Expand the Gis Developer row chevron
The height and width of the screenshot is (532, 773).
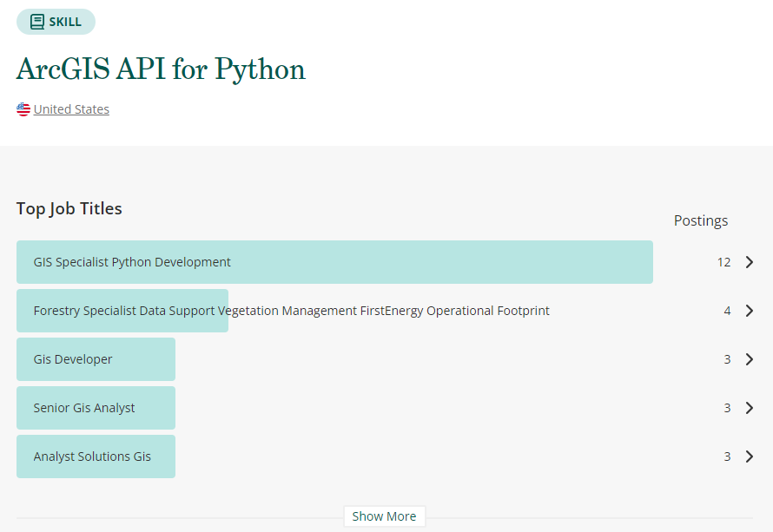coord(750,359)
